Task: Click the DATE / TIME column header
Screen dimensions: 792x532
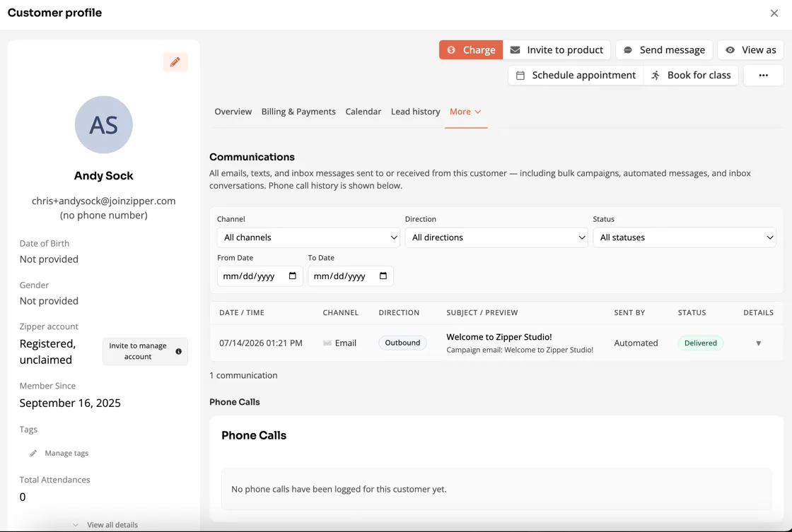Action: 241,313
